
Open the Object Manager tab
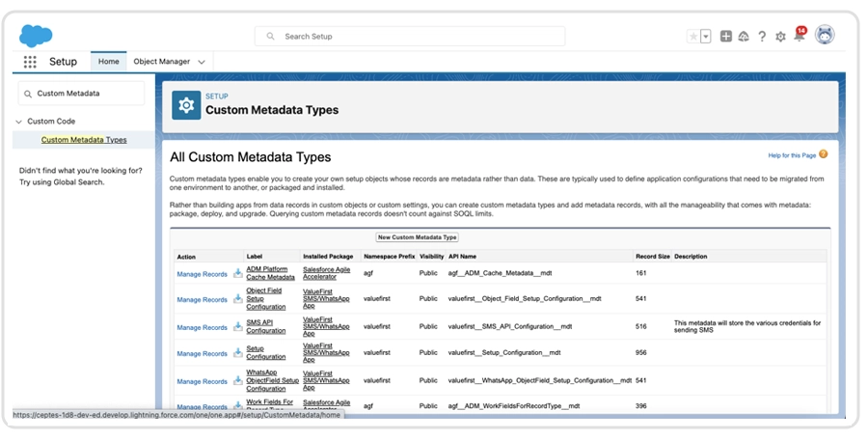click(x=161, y=62)
